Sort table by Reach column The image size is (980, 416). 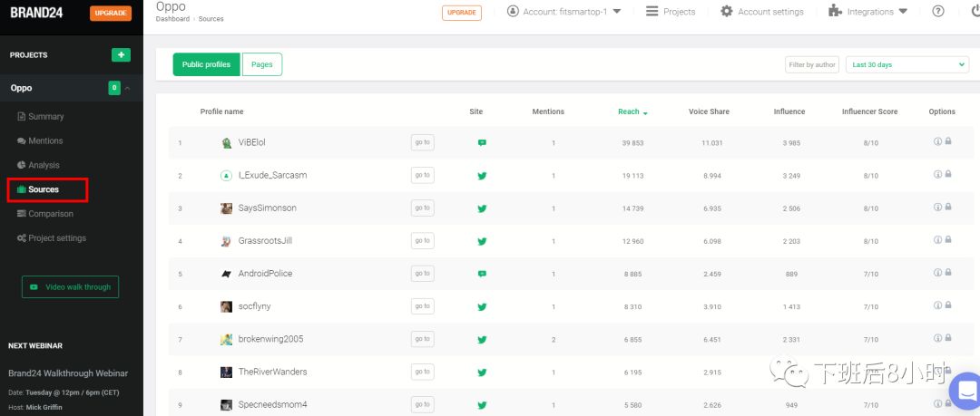pos(632,111)
